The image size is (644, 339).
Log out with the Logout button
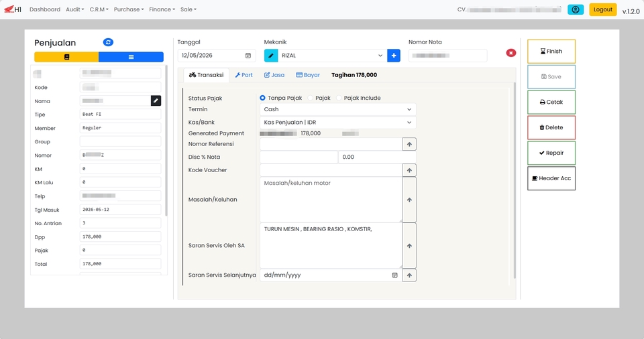tap(602, 9)
